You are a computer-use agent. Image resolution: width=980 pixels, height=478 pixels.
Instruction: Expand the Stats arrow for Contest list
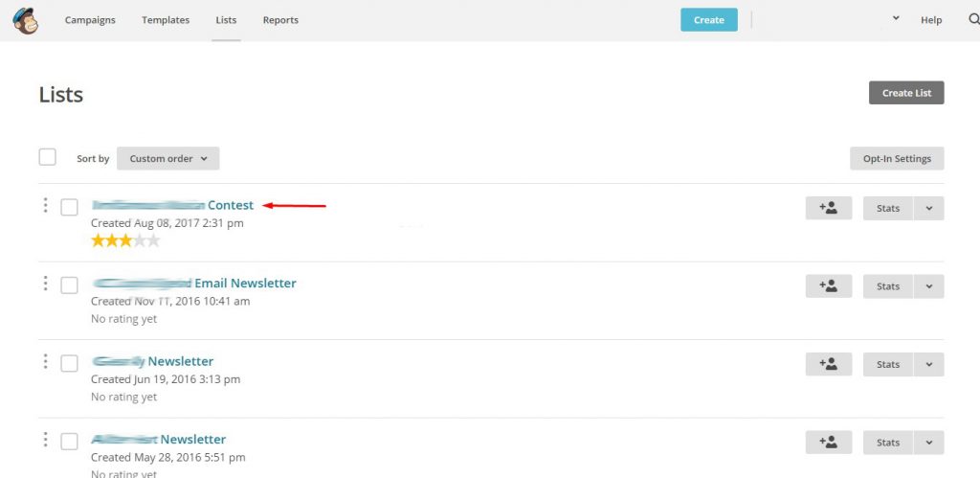[928, 208]
